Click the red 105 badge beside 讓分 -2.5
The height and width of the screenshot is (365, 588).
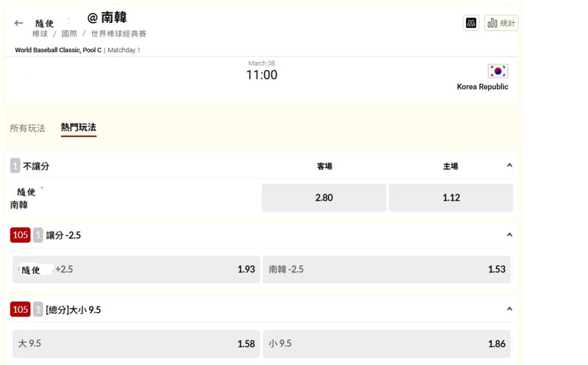pos(20,235)
